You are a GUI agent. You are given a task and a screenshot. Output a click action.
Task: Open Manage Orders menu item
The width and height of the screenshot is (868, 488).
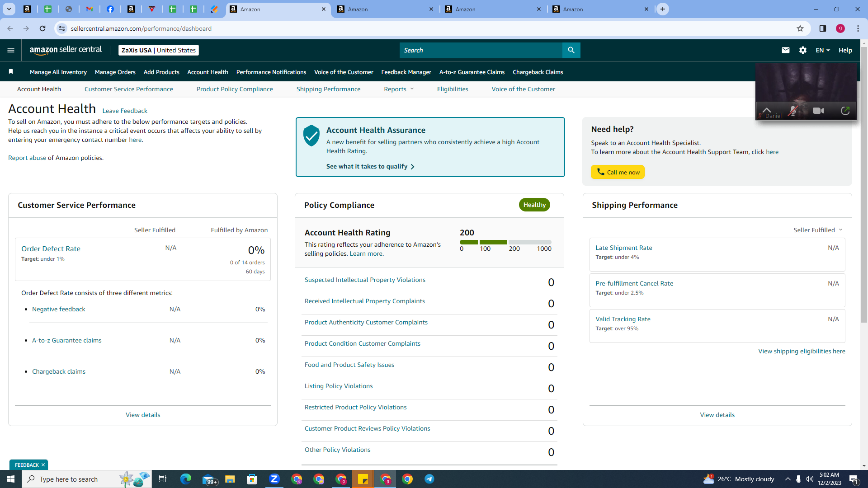[x=115, y=72]
